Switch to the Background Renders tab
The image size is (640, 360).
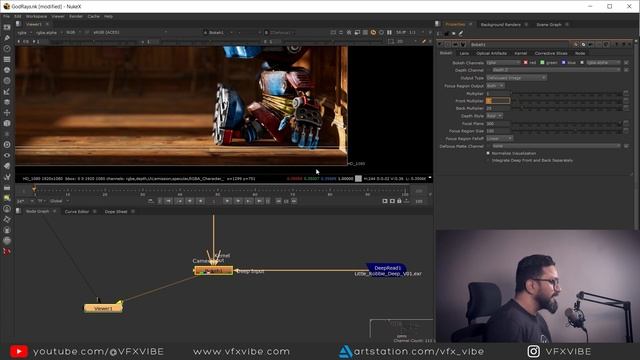point(500,24)
